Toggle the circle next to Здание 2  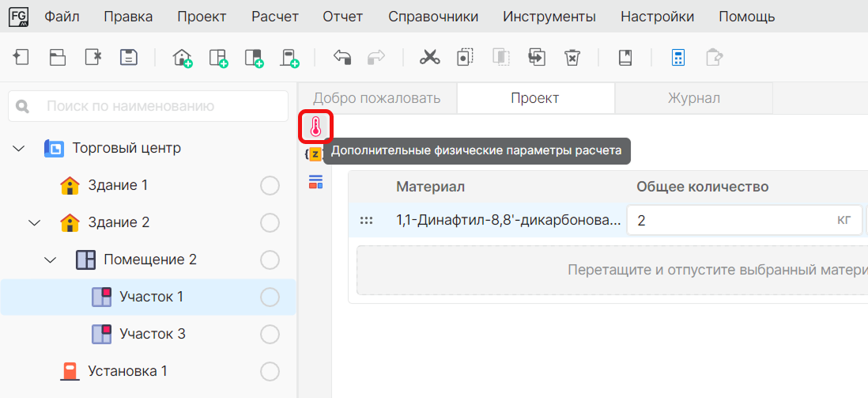pyautogui.click(x=270, y=223)
